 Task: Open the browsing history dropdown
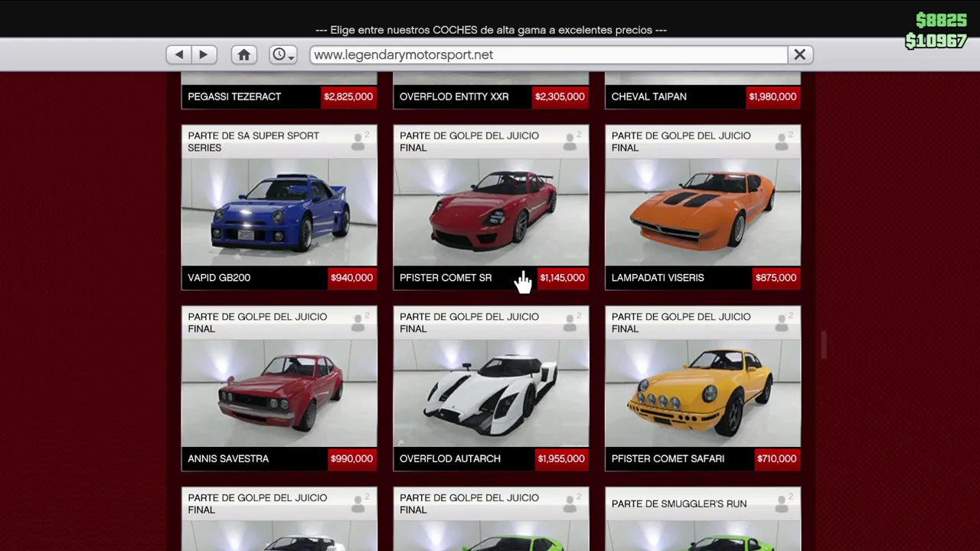(283, 54)
